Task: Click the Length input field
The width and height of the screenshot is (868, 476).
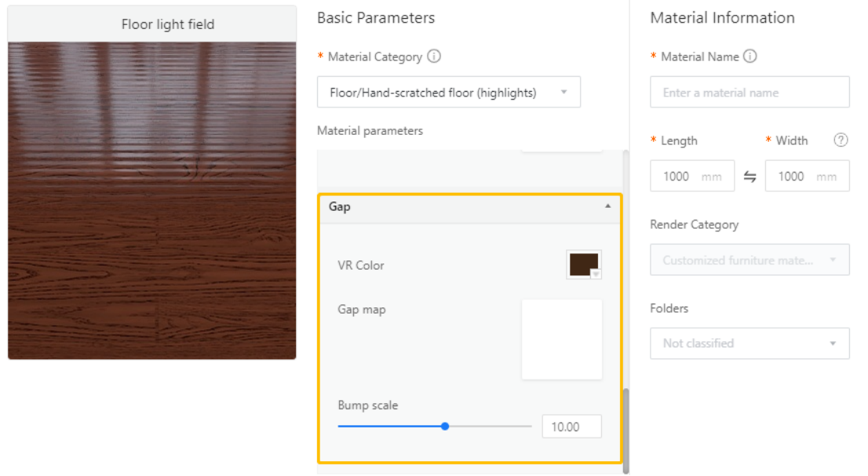Action: pyautogui.click(x=692, y=176)
